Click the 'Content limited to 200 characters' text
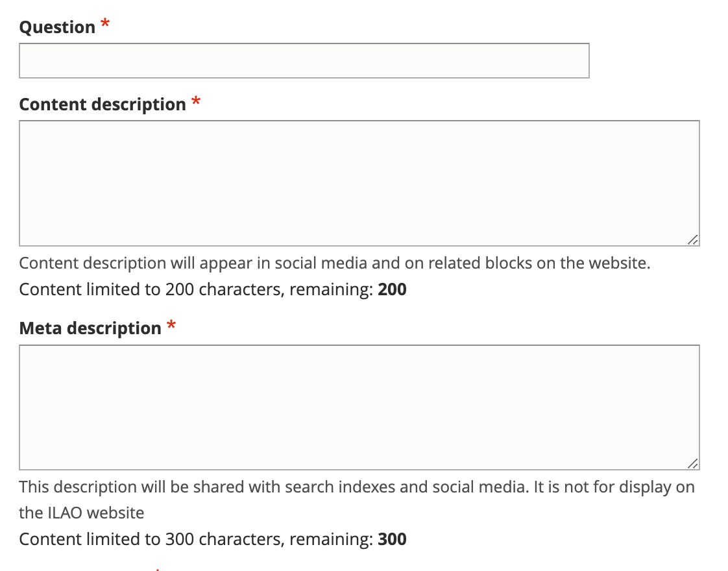 click(151, 289)
